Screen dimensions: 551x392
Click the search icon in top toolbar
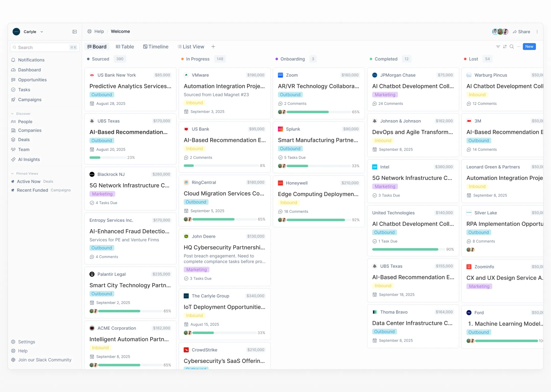(x=511, y=46)
